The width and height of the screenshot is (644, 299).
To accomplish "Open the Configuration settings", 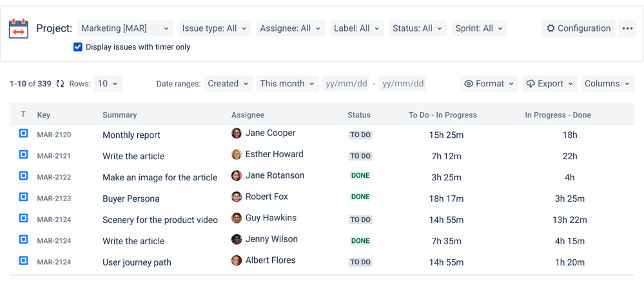I will coord(578,28).
